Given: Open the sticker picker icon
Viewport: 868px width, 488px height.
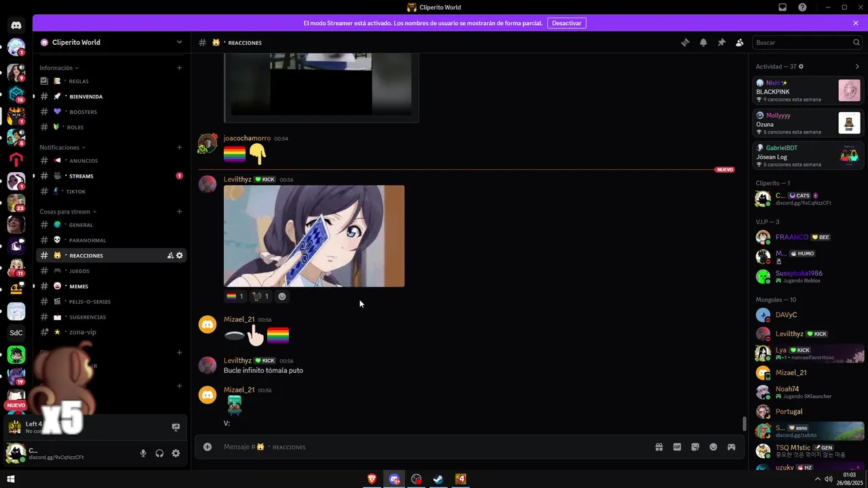Looking at the screenshot, I should (695, 447).
